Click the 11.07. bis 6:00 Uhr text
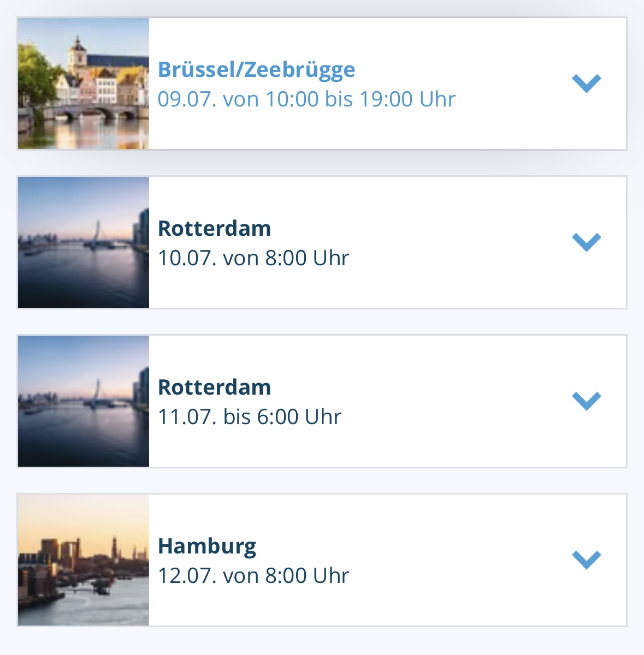 coord(250,417)
